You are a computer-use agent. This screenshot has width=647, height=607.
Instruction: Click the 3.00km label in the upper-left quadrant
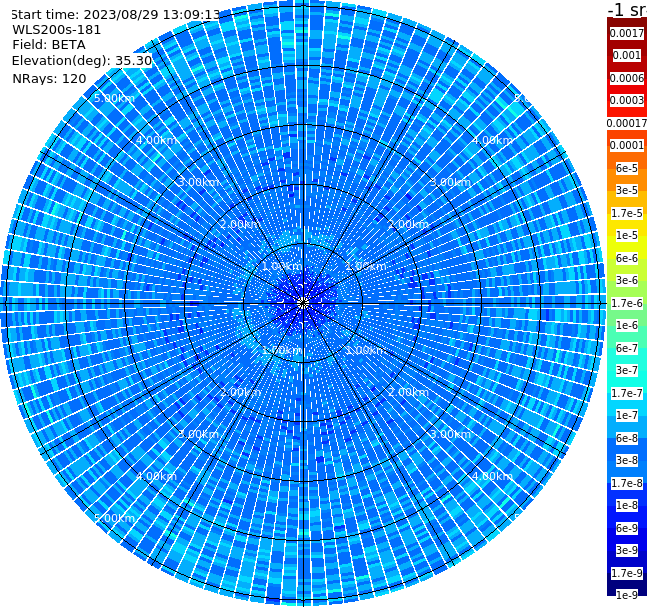point(198,182)
